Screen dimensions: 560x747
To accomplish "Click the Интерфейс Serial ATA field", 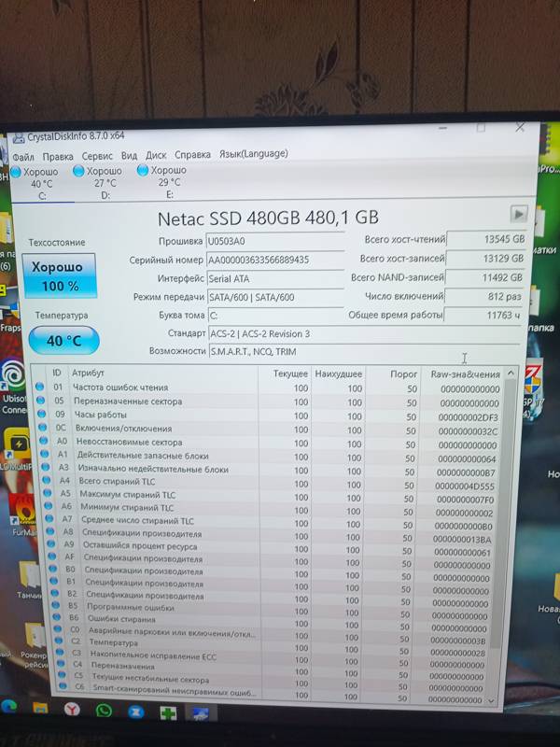I will coord(275,278).
